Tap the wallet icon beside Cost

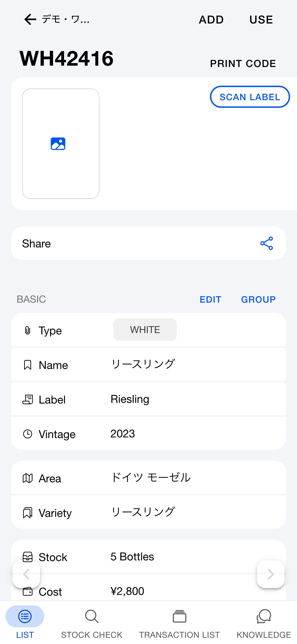point(27,591)
